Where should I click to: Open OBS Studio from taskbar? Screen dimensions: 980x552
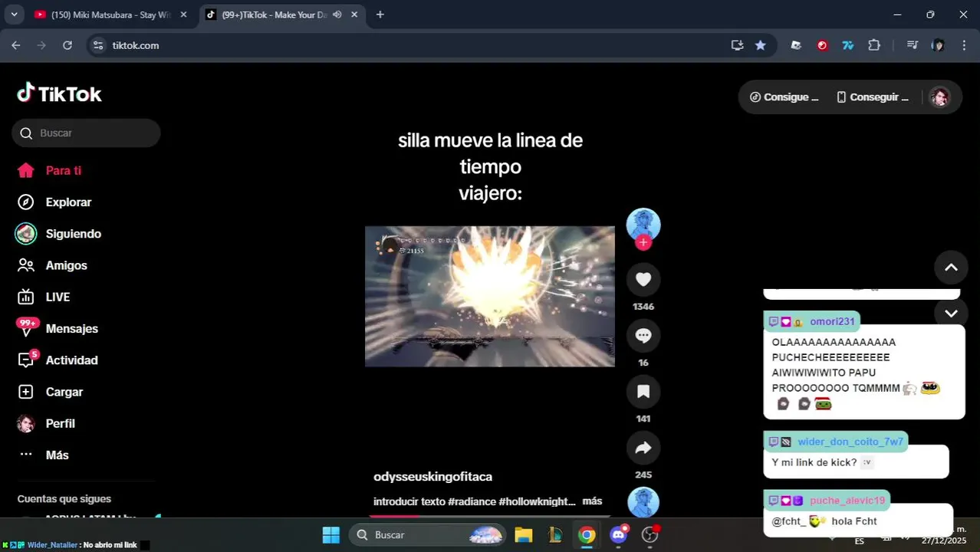[x=650, y=535]
